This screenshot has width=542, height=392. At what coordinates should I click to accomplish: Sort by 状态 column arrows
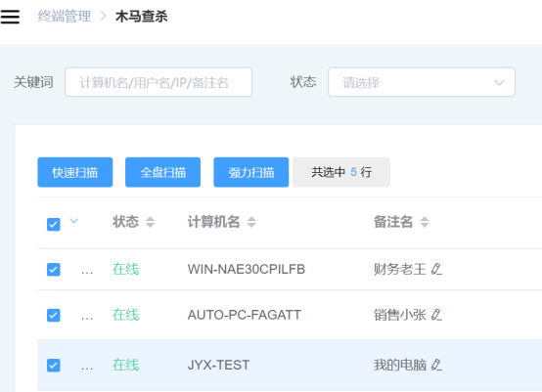(x=150, y=222)
